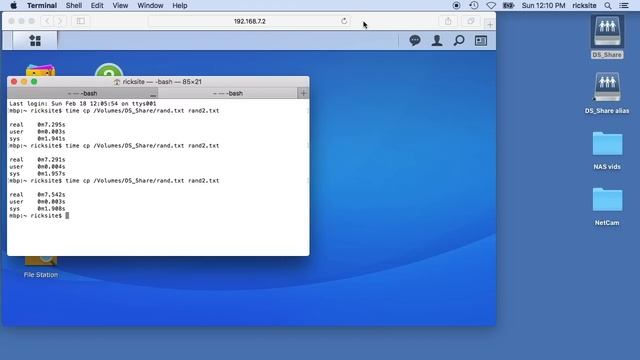Open Time Machine menu bar icon
This screenshot has width=640, height=360.
473,5
